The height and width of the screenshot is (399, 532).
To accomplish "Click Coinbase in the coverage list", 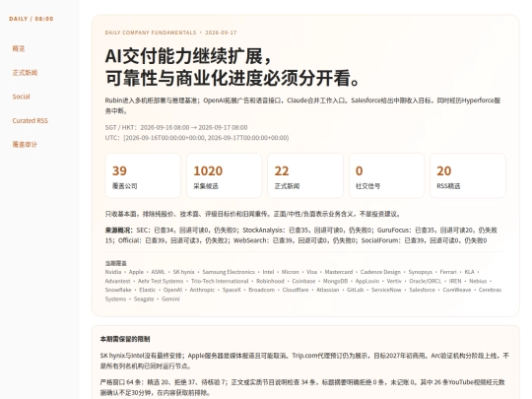I will (x=303, y=281).
